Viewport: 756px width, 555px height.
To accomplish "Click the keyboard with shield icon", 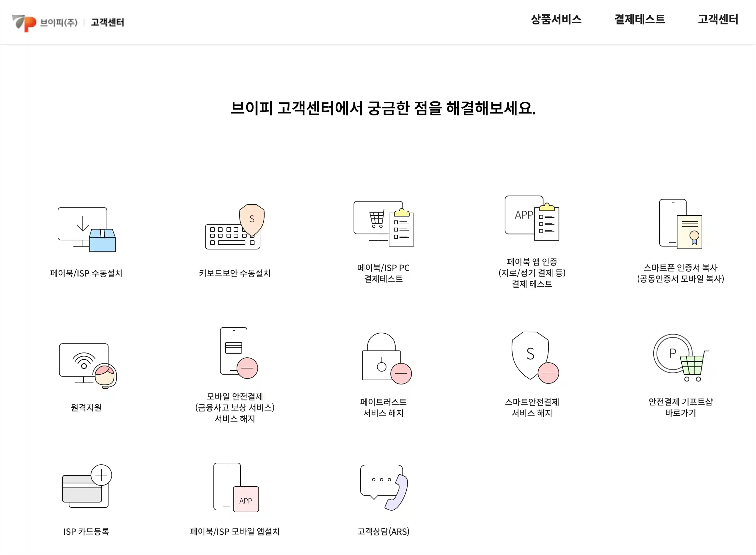I will point(235,227).
